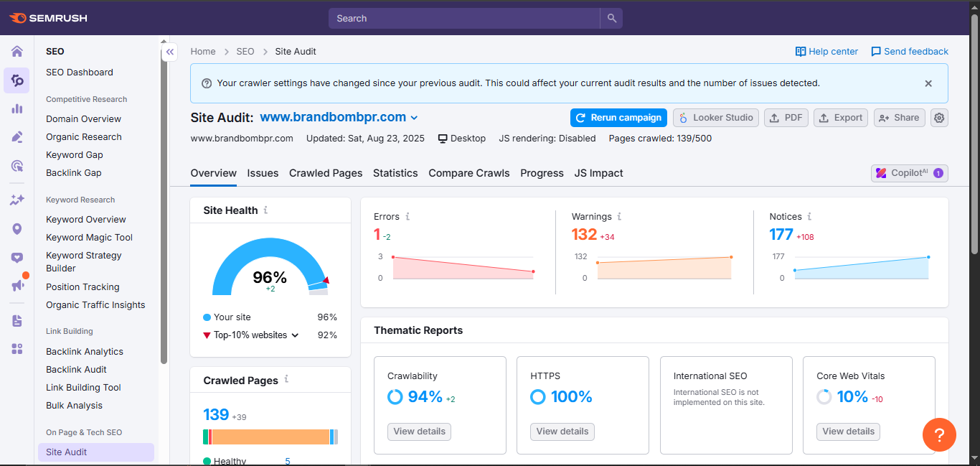The image size is (980, 466).
Task: Click the notices count 177
Action: (781, 235)
